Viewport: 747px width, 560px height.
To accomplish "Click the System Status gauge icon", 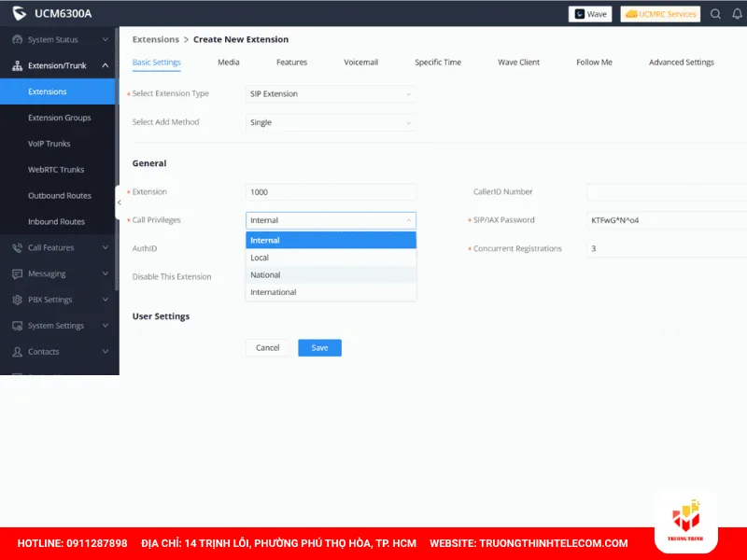I will coord(17,39).
